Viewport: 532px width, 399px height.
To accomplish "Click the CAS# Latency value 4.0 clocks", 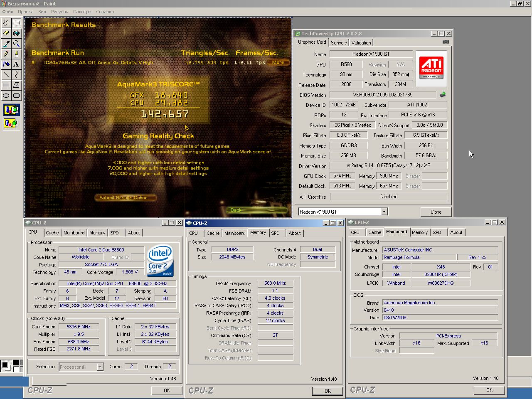I will [x=275, y=298].
